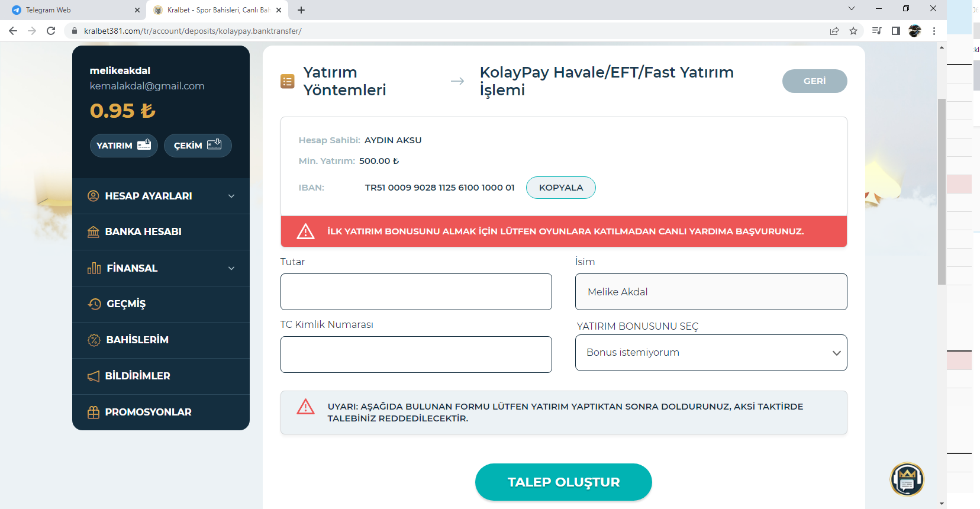Click the orange Yatırım Yöntemleri list icon
The width and height of the screenshot is (980, 509).
click(x=288, y=81)
